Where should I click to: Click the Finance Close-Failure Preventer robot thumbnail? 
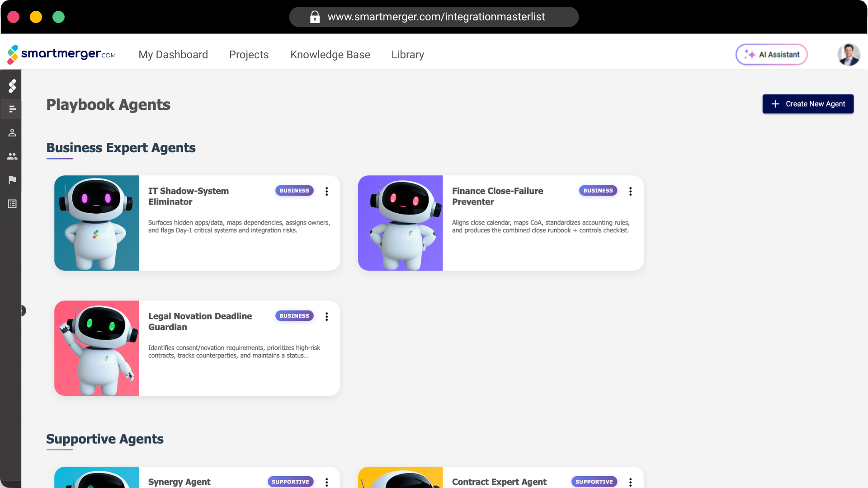[x=400, y=223]
